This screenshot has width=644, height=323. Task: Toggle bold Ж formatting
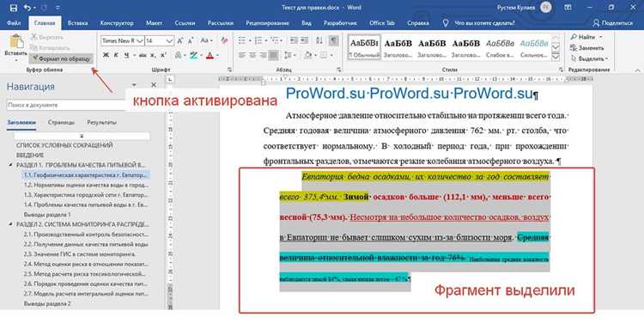tap(106, 55)
